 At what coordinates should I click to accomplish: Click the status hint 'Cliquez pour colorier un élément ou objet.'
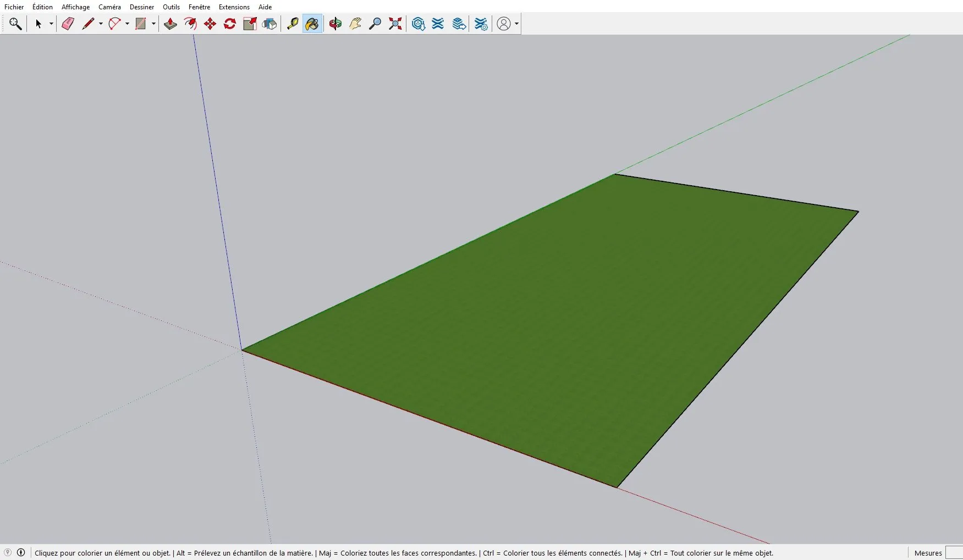[103, 553]
